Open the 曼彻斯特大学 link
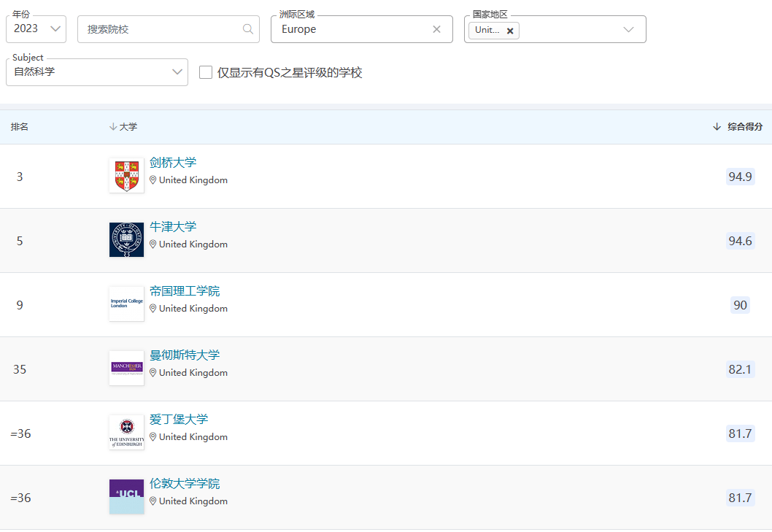 185,355
